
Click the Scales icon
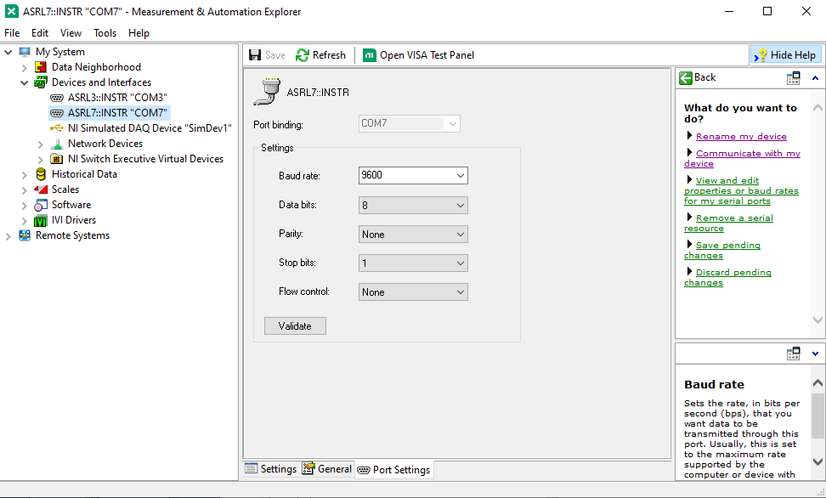click(41, 189)
